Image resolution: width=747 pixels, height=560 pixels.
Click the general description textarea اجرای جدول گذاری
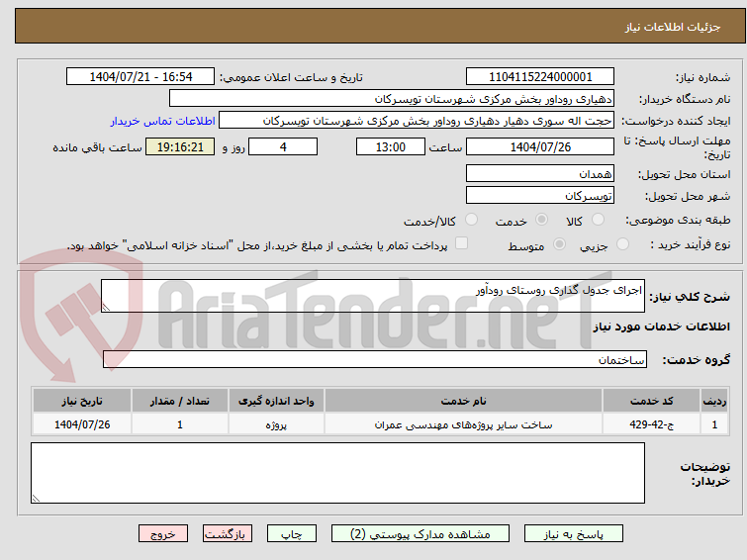[373, 296]
